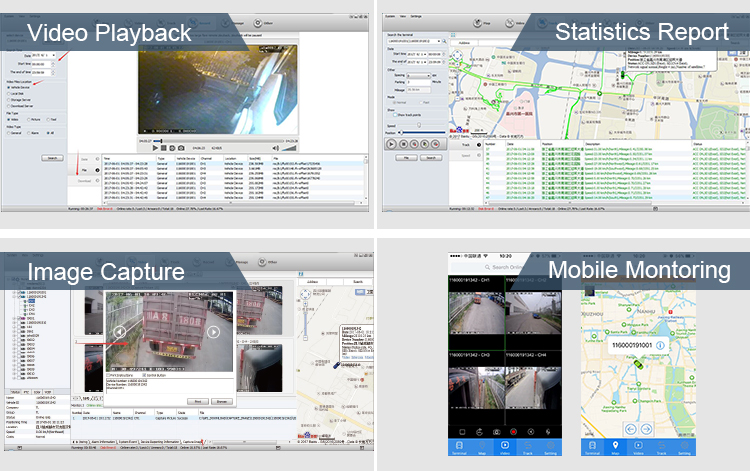750x471 pixels.
Task: Switch to the File side tab in Video Playback
Action: 84,170
